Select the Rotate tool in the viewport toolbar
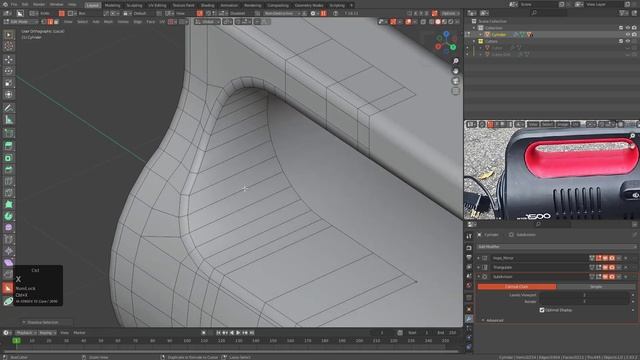Screen dimensions: 640x360 click(x=9, y=71)
